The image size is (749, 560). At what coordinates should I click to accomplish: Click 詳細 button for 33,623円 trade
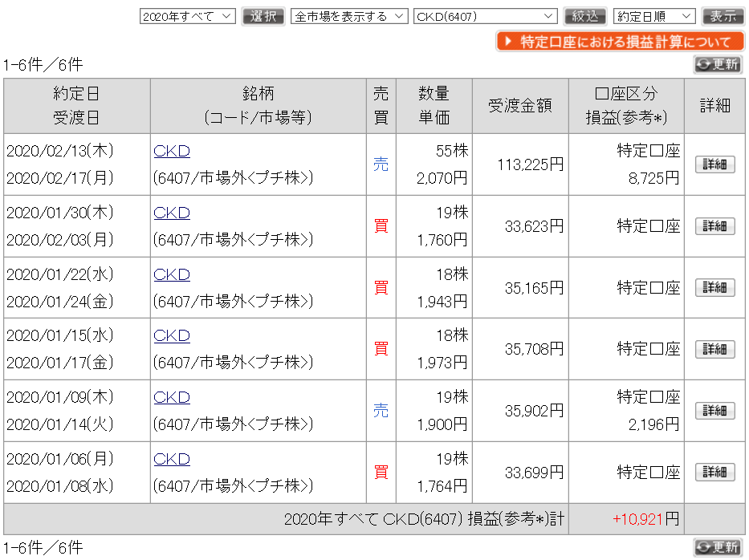click(x=714, y=225)
